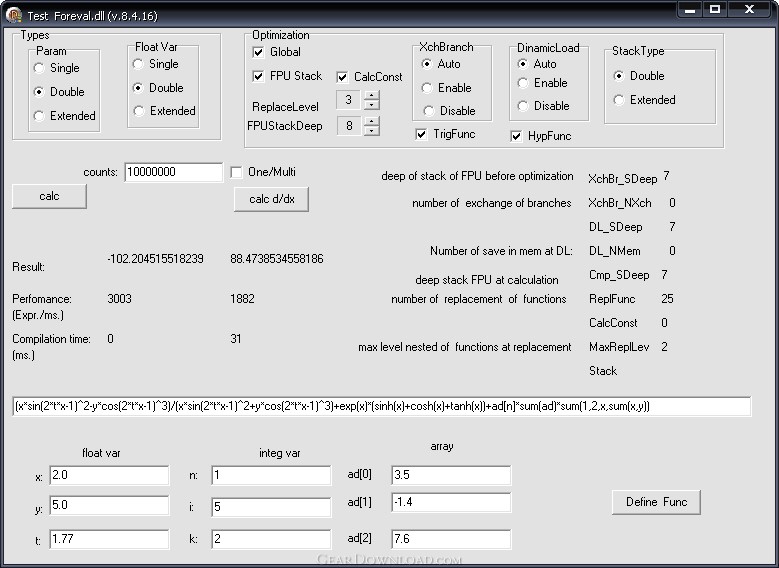Click the FPUStackDeep value field
Screen dimensions: 779x568
point(349,126)
